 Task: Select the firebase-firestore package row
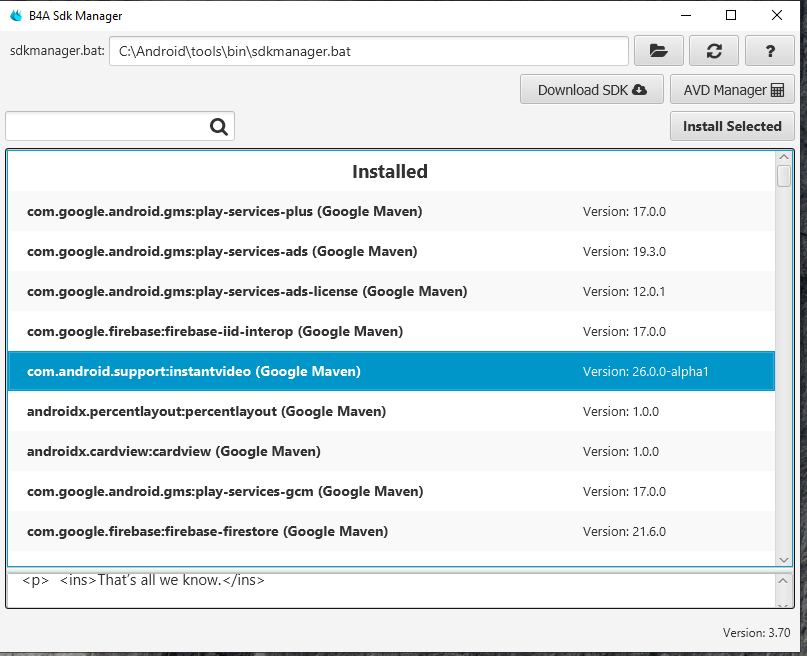tap(390, 531)
